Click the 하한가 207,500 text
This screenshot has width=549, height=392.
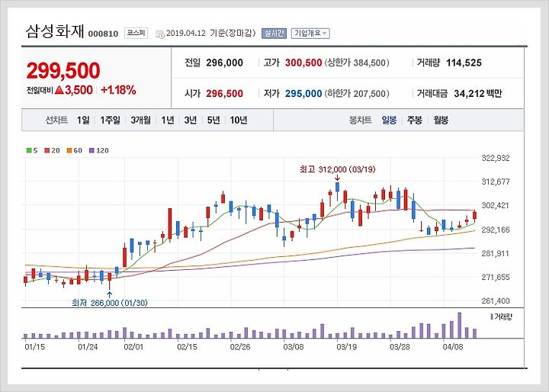(x=357, y=94)
